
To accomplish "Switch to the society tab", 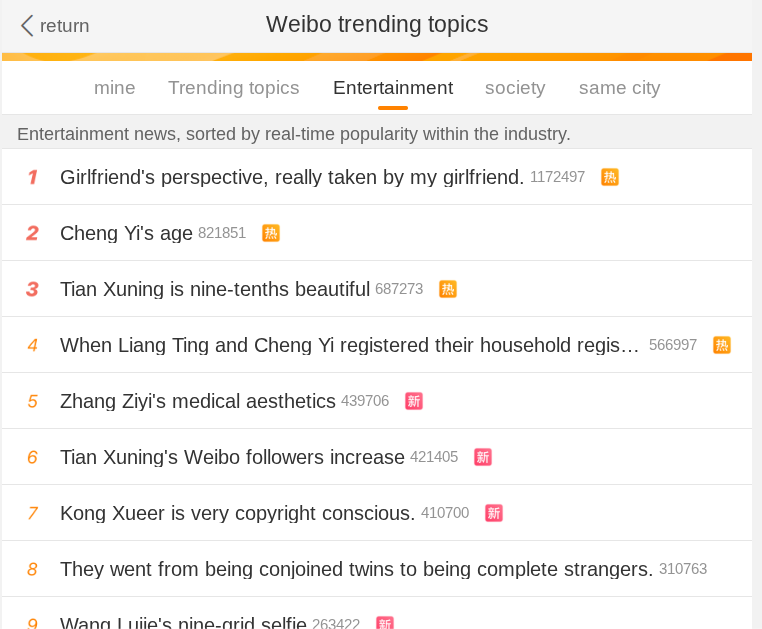I will pos(515,88).
